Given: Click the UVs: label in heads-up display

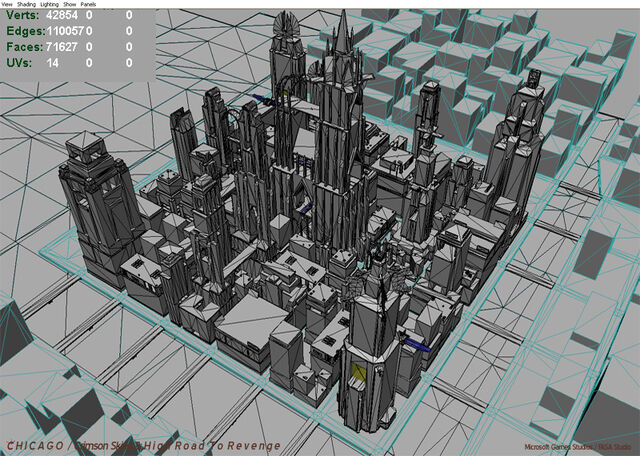Looking at the screenshot, I should (x=19, y=63).
